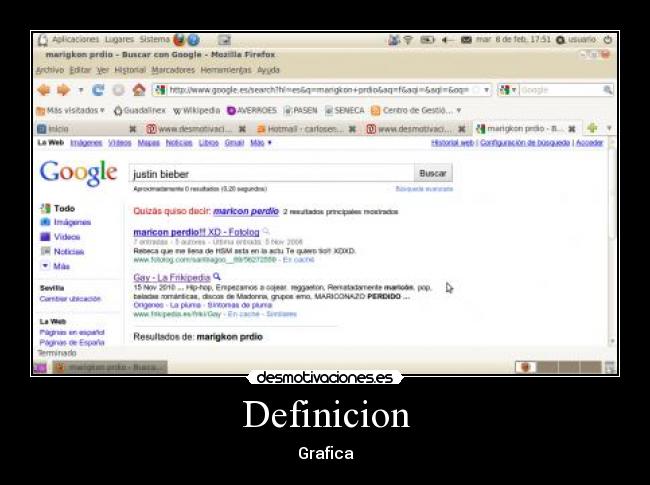This screenshot has width=650, height=485.
Task: Click the Google logo
Action: click(79, 172)
